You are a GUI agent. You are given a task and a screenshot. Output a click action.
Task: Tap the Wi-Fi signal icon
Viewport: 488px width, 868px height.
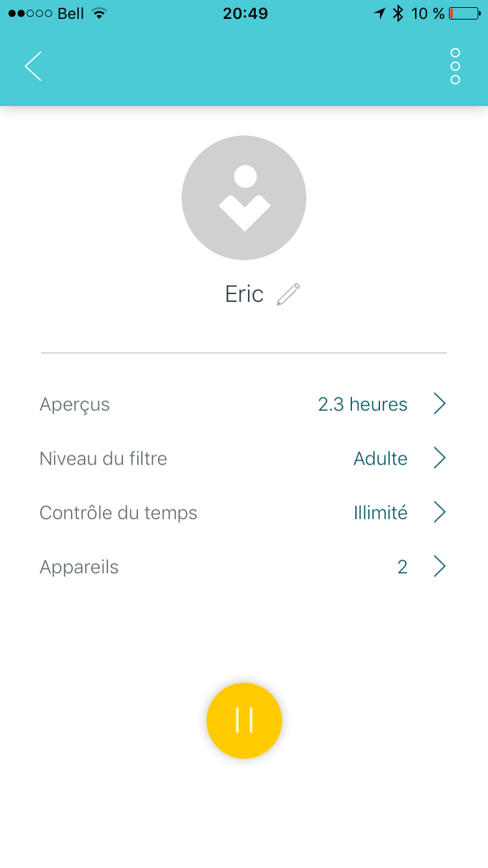(x=99, y=13)
